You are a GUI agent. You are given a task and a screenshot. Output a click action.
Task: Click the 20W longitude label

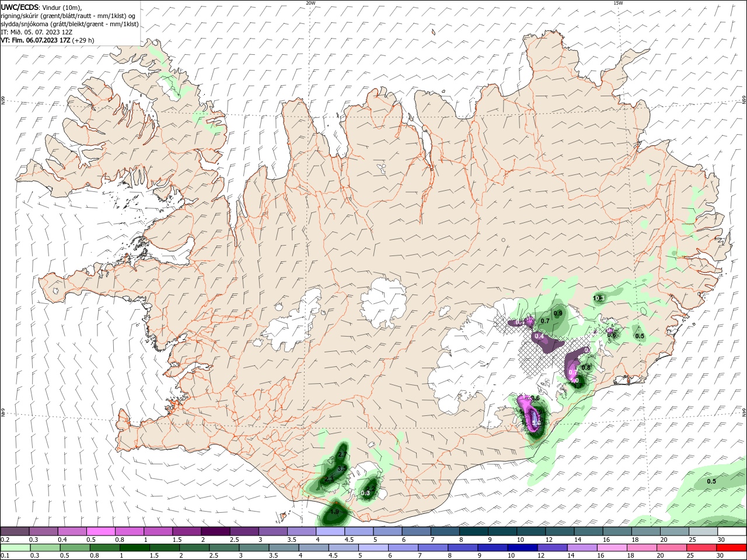click(x=310, y=3)
